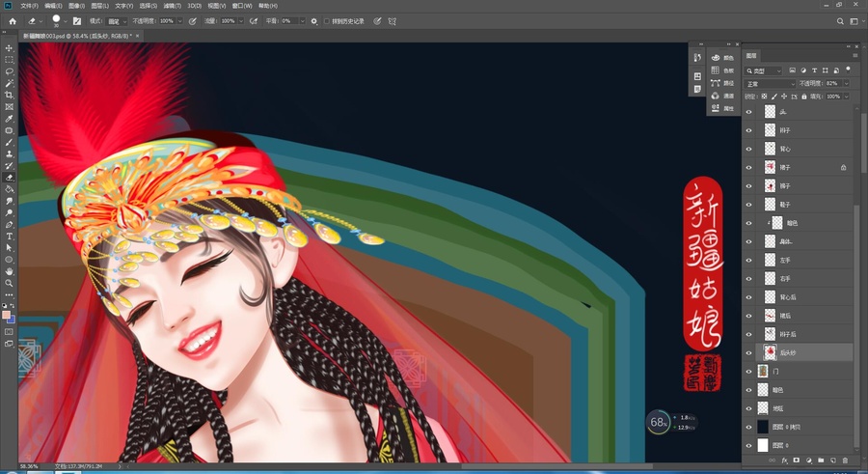
Task: Create new adjustment layer
Action: point(808,460)
